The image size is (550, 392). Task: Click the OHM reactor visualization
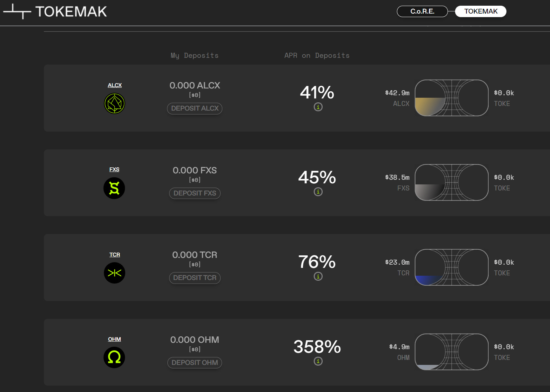[x=451, y=352]
